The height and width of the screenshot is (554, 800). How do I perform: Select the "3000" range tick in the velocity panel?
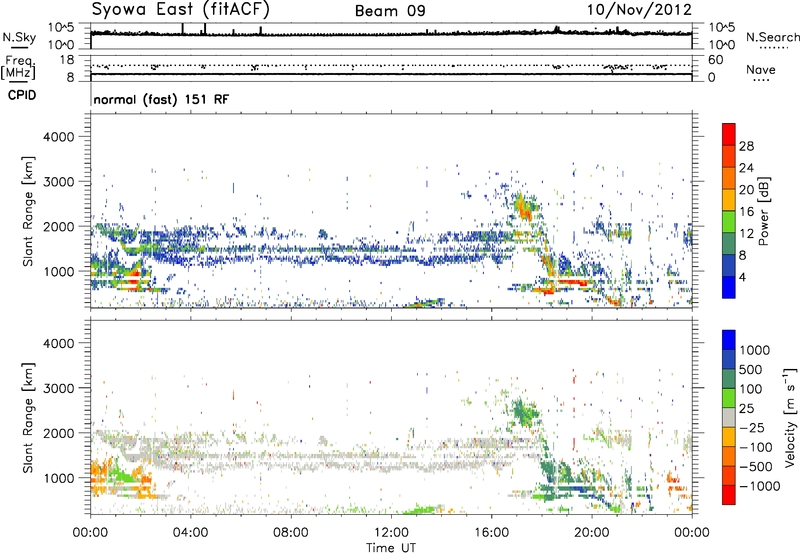(x=58, y=388)
